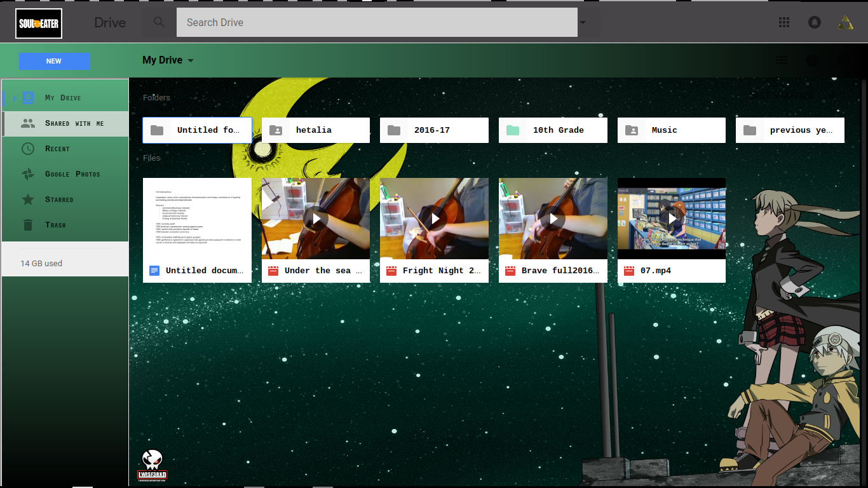The image size is (868, 488).
Task: Open Shared with me section
Action: tap(65, 123)
